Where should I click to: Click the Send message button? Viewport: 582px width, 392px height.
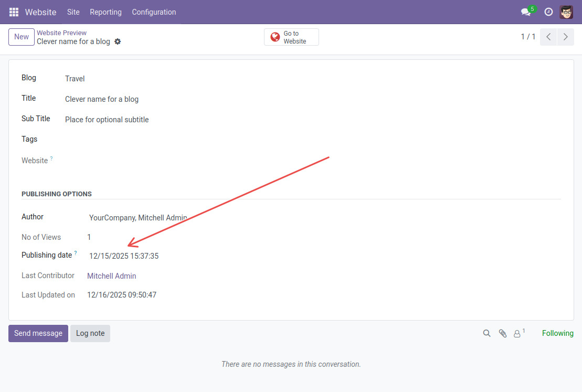click(38, 333)
